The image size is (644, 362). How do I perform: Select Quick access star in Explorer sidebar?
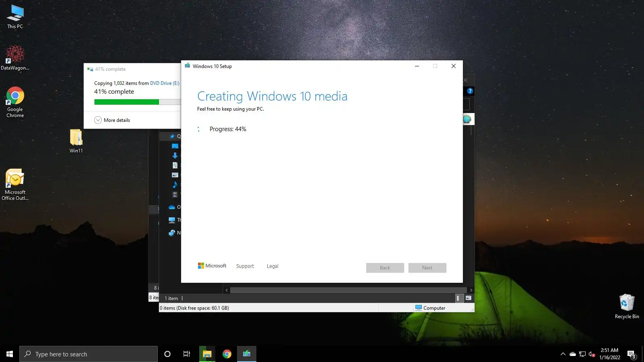pos(172,136)
